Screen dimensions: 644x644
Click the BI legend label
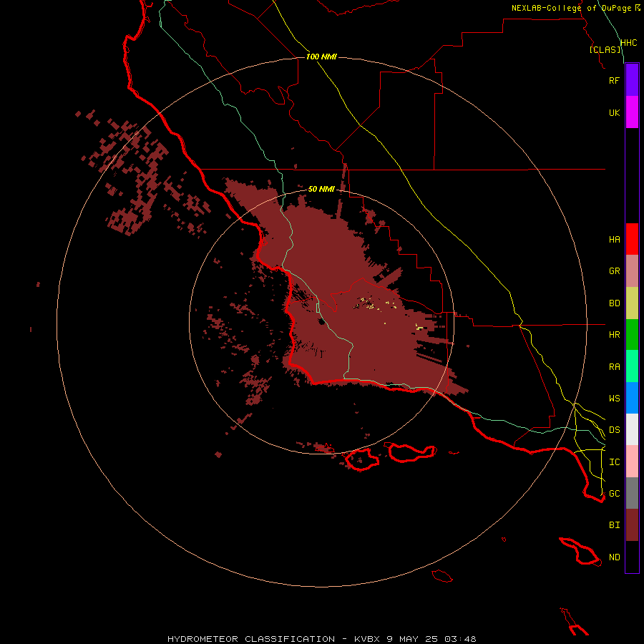point(614,525)
